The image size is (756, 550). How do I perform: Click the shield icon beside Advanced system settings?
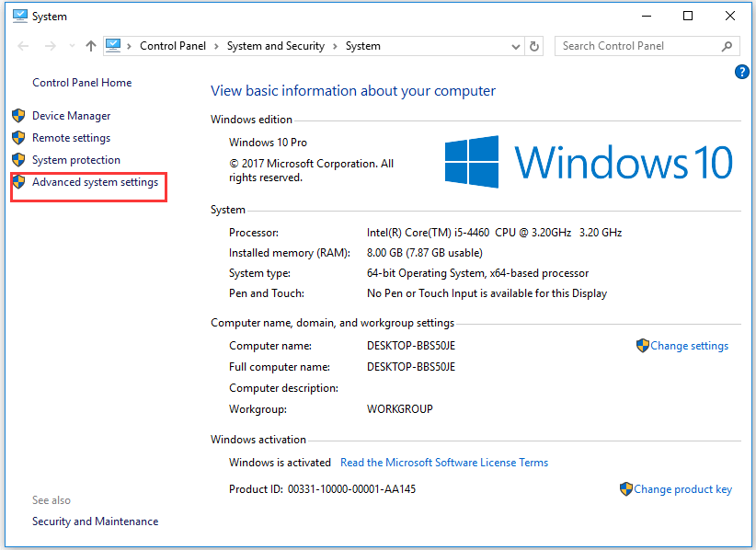(18, 182)
